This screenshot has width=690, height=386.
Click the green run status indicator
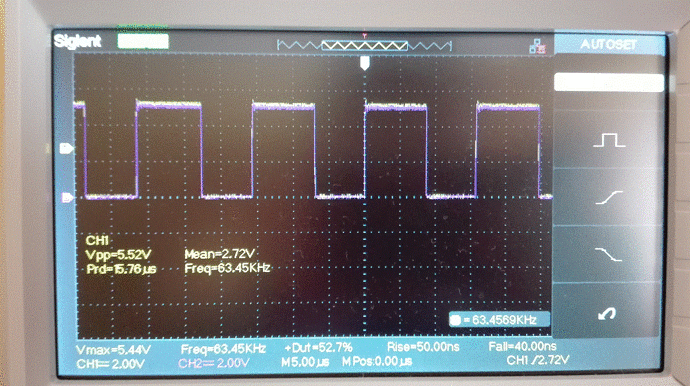[x=143, y=41]
